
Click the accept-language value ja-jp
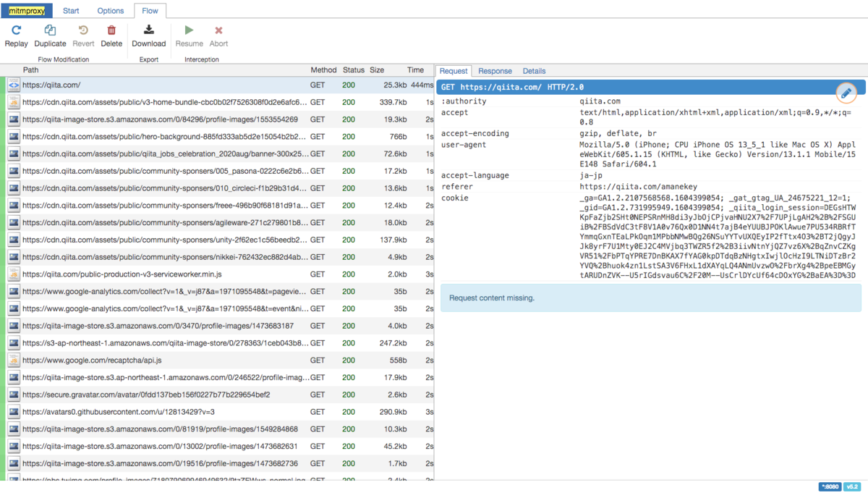[x=591, y=175]
